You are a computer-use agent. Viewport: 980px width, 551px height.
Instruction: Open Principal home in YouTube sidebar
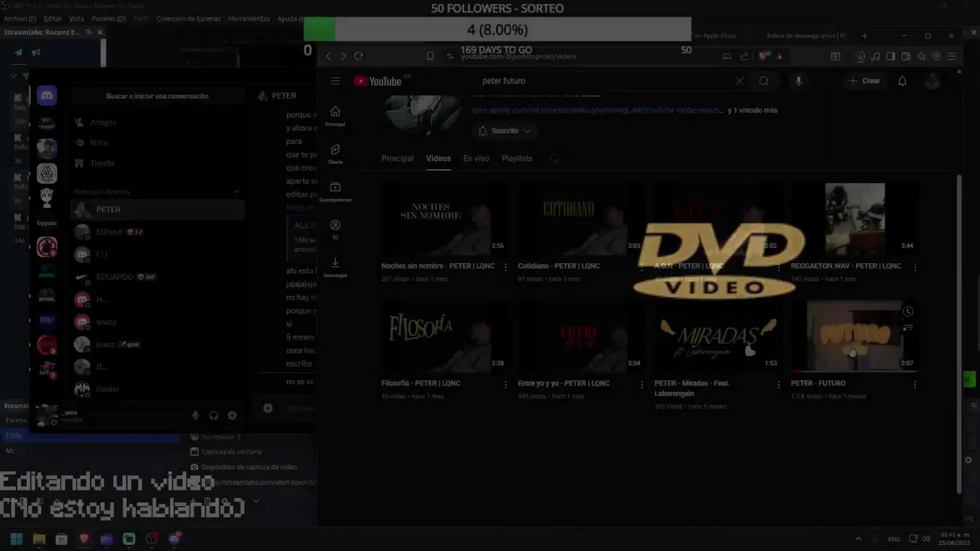click(335, 116)
